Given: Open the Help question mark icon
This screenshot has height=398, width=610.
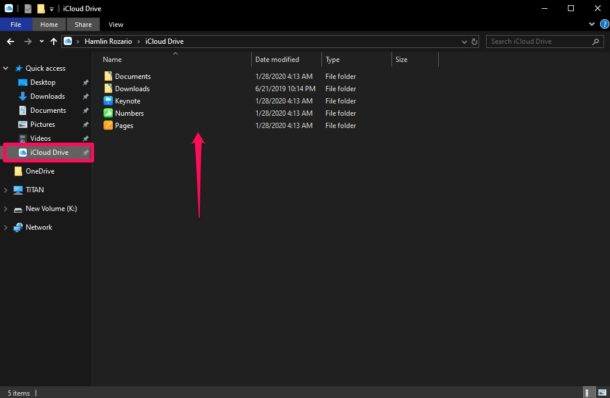Looking at the screenshot, I should click(x=605, y=24).
